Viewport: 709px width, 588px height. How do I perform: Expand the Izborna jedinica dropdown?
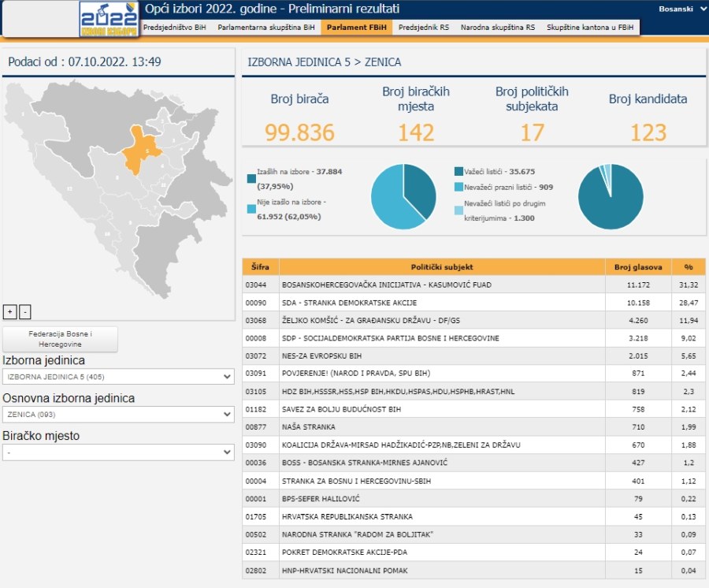(x=118, y=377)
